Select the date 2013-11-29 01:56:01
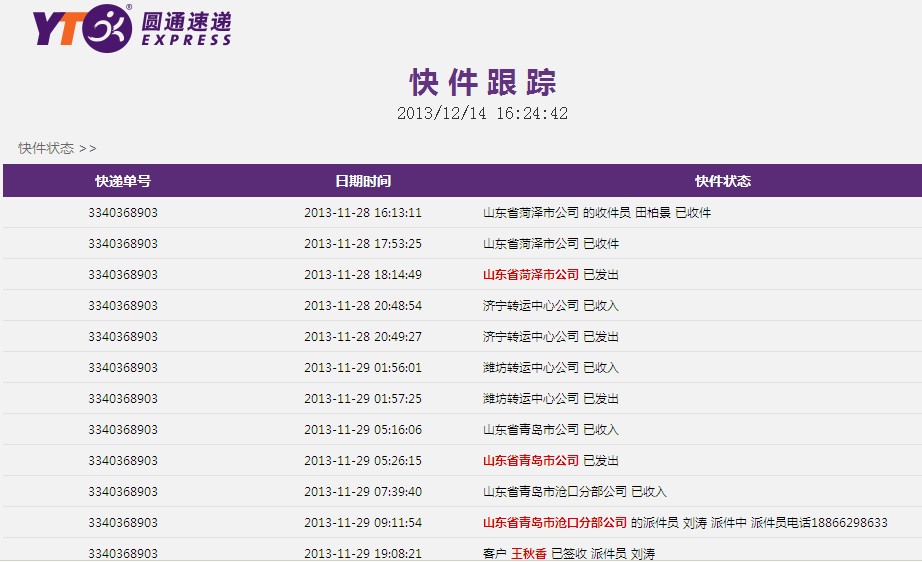Image resolution: width=922 pixels, height=562 pixels. 363,368
